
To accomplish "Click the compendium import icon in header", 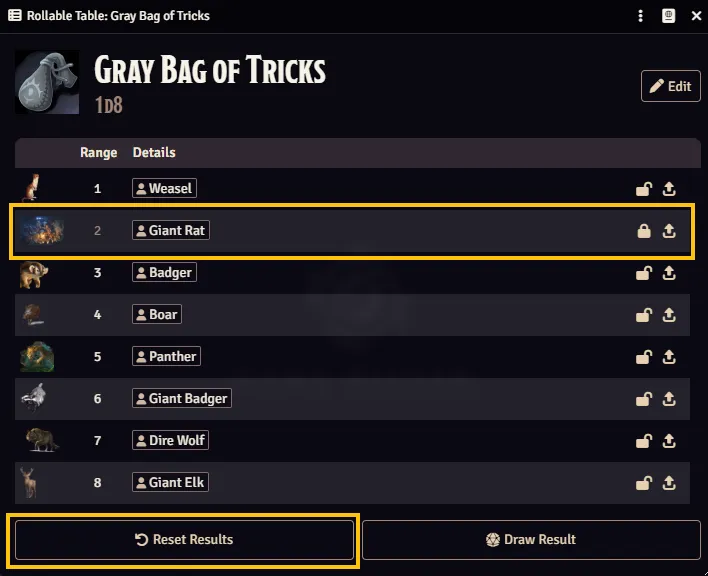I will tap(668, 16).
